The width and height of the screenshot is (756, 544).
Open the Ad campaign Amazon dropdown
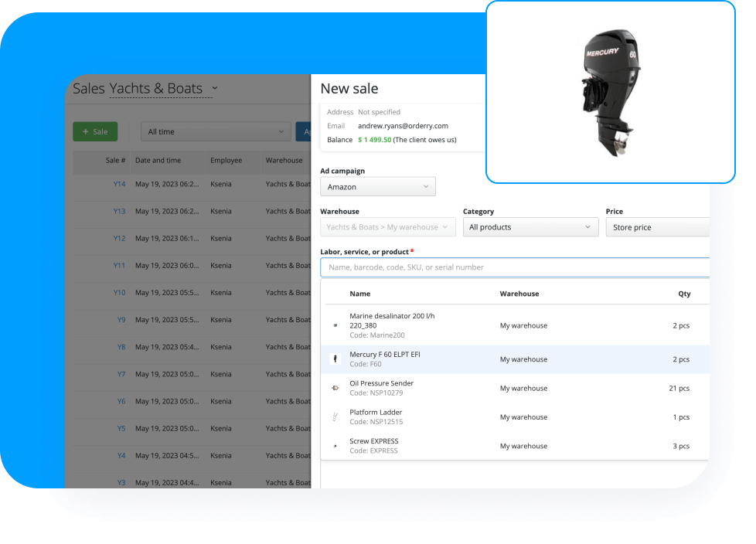pyautogui.click(x=377, y=186)
